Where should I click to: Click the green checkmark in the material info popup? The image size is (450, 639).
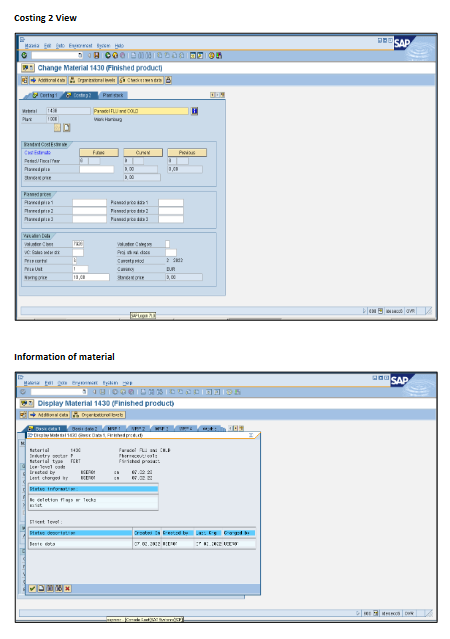coord(33,588)
